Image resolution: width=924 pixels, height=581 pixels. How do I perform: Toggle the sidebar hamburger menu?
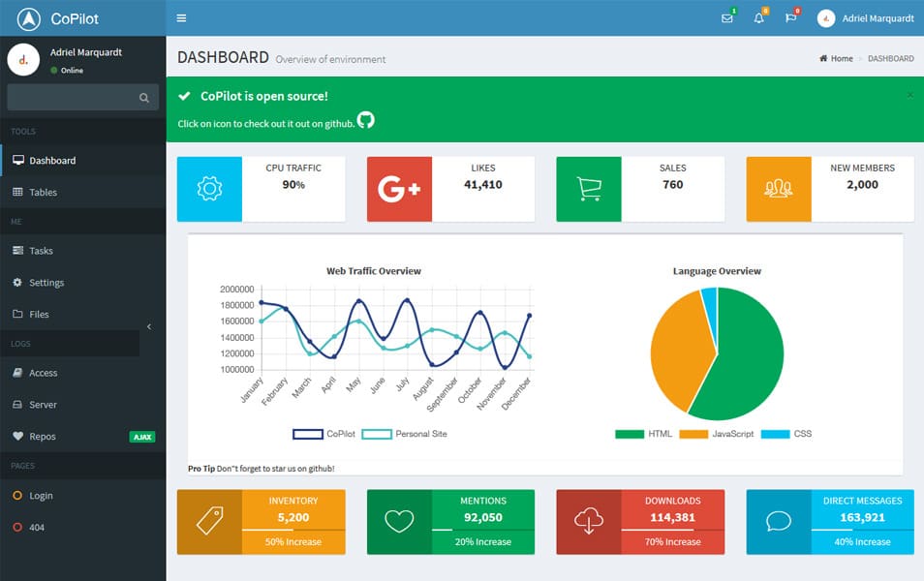181,18
